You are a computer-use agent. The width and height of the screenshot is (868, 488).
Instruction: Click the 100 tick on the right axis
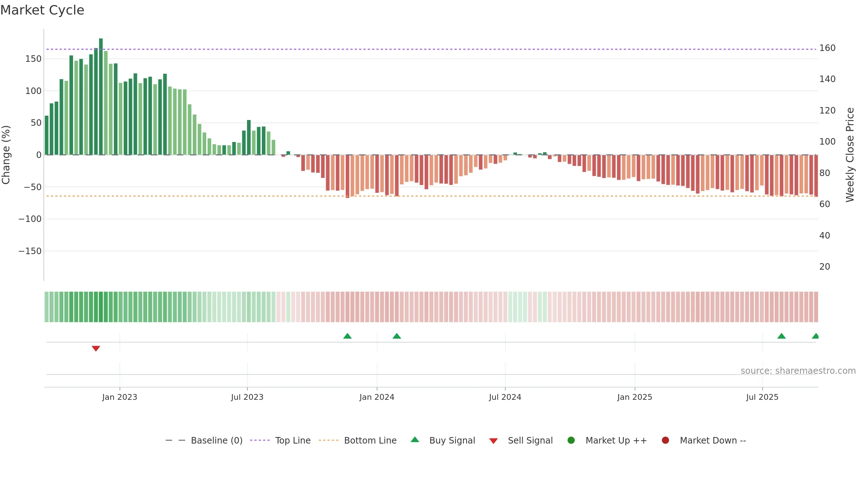coord(827,141)
